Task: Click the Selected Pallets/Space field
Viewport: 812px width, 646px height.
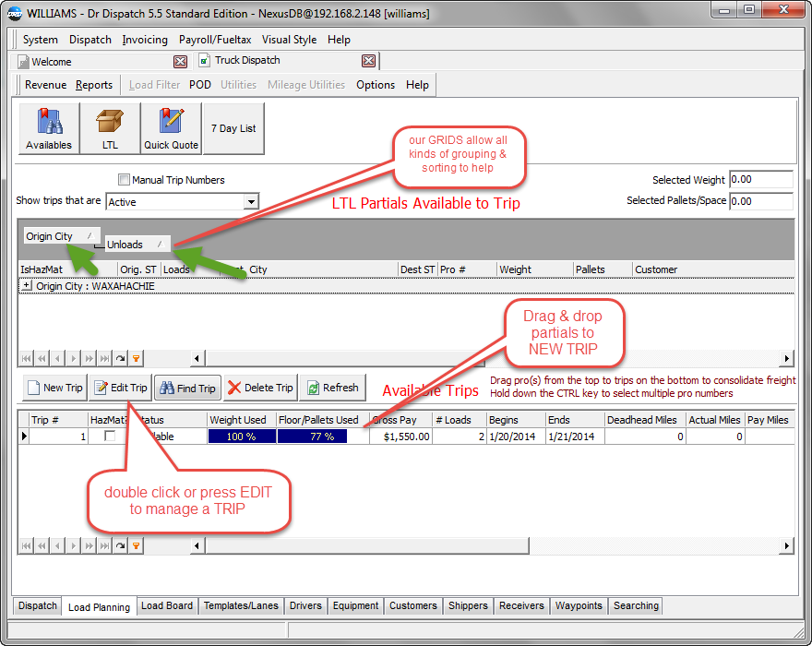Action: coord(760,201)
